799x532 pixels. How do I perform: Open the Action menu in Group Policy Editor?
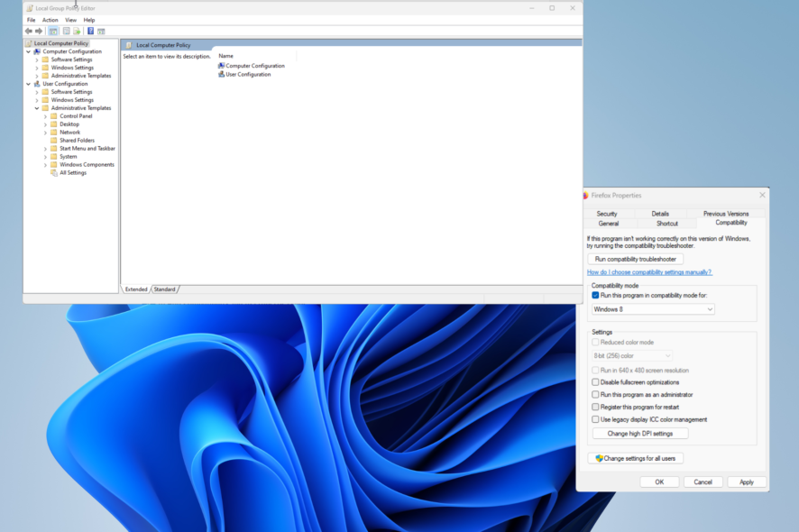(50, 19)
